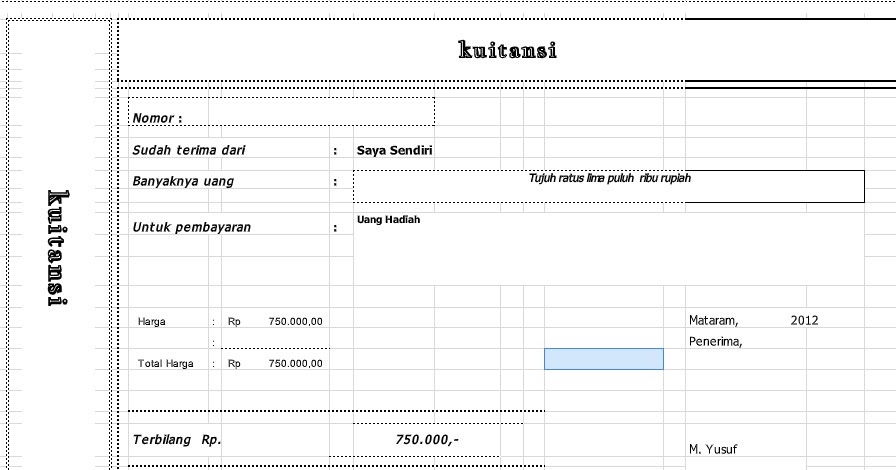
Task: Select the 'Mataram,' cell
Action: pyautogui.click(x=713, y=320)
